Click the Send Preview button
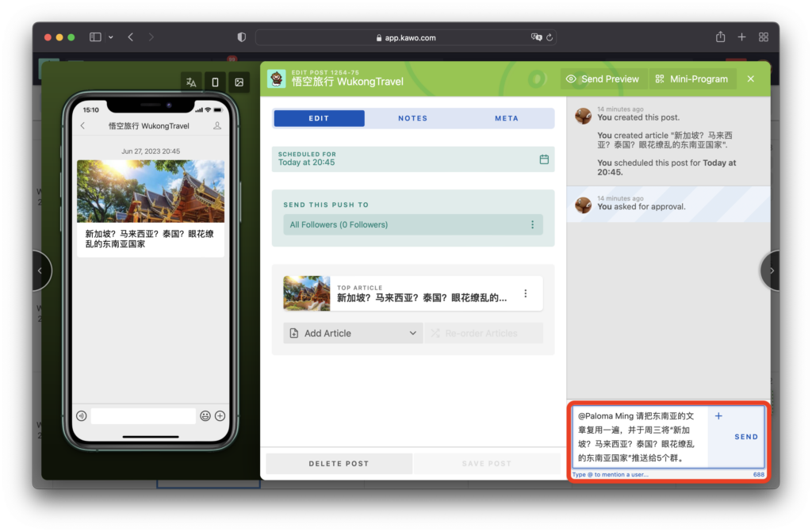This screenshot has height=532, width=812. coord(603,78)
